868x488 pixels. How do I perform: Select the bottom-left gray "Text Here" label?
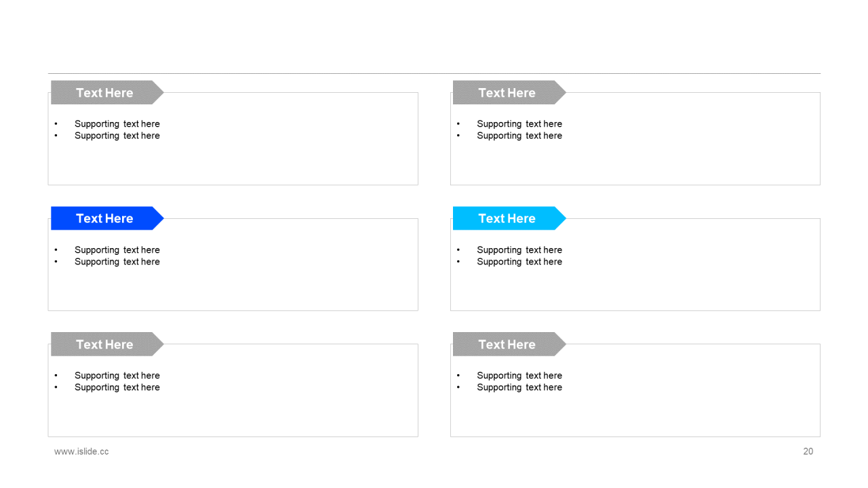(107, 344)
